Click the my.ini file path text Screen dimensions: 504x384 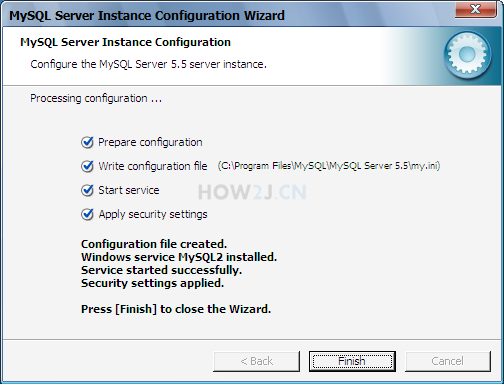[x=329, y=166]
